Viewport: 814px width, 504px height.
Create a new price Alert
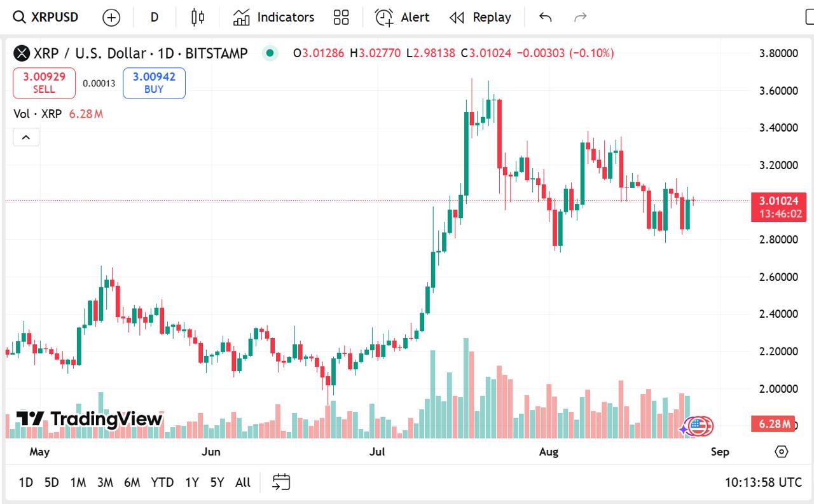[402, 17]
